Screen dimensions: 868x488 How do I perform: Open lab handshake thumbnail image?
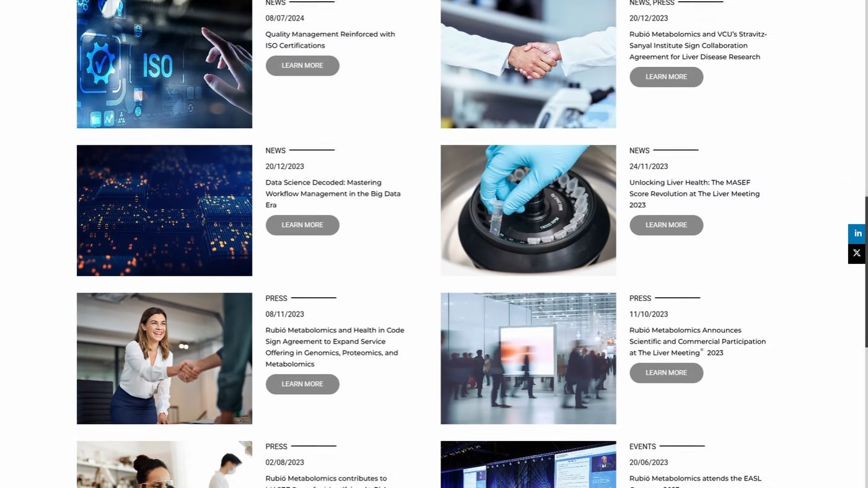(x=528, y=64)
